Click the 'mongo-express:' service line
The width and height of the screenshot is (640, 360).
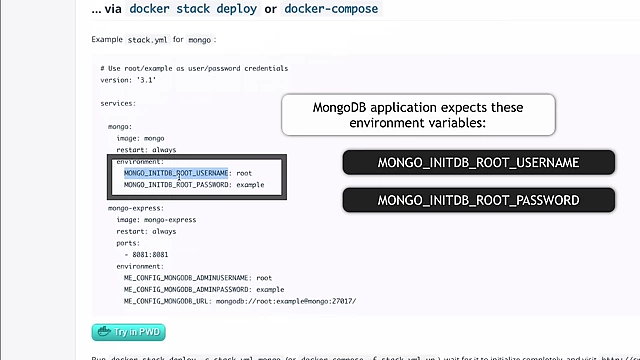[136, 208]
